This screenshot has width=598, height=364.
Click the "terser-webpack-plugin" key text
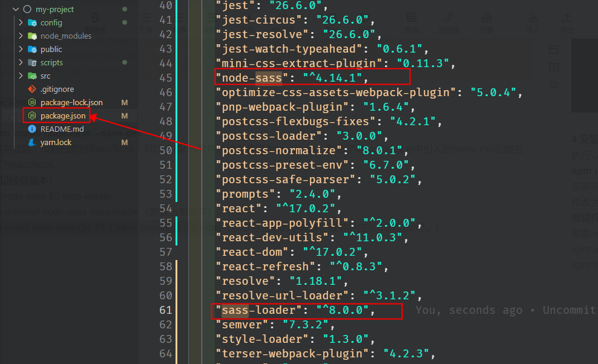click(292, 353)
